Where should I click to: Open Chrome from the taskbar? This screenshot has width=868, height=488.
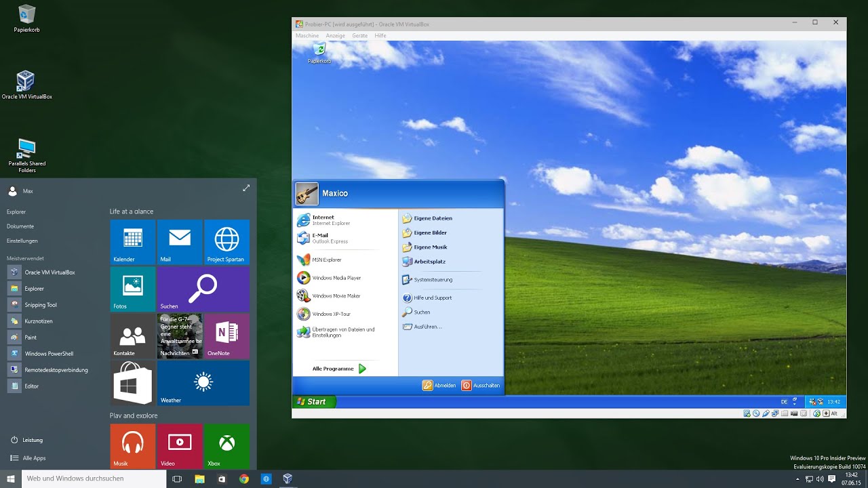(244, 479)
